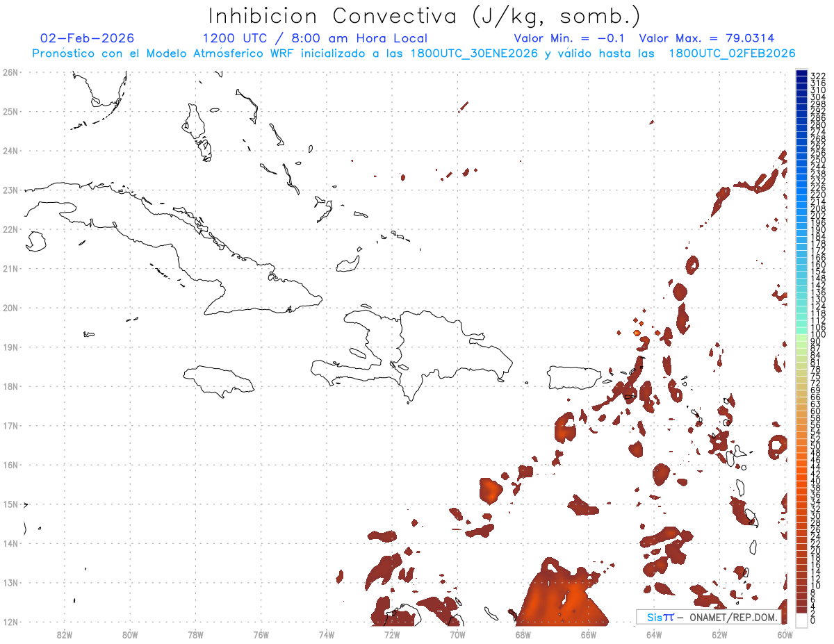The height and width of the screenshot is (644, 834).
Task: Click the "26N" latitude label
Action: (x=10, y=72)
